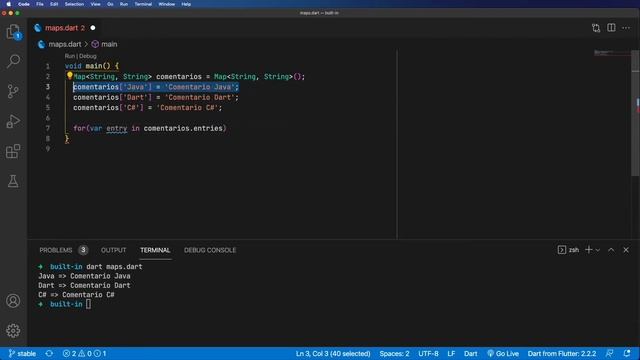Click Ln 3, Col 3 cursor position
640x360 pixels.
tap(333, 353)
